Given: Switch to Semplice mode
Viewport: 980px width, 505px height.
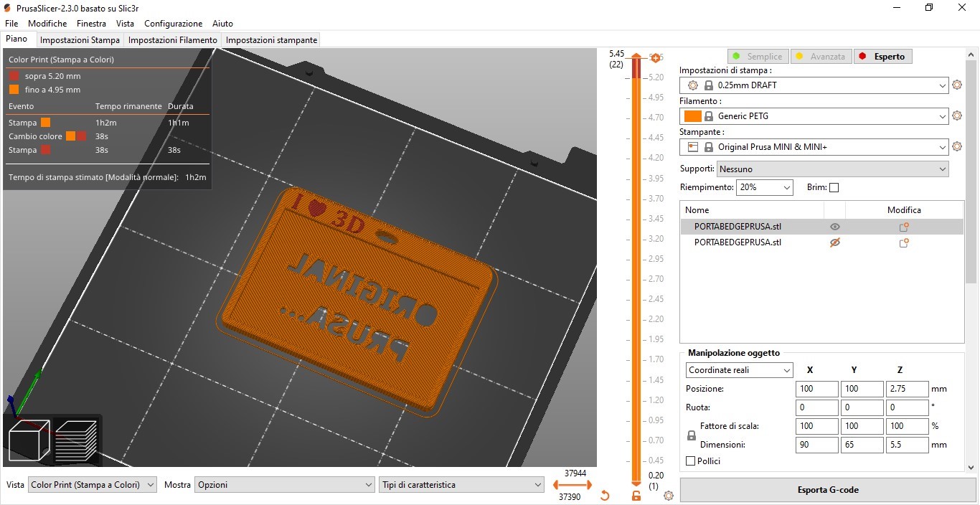Looking at the screenshot, I should [758, 57].
